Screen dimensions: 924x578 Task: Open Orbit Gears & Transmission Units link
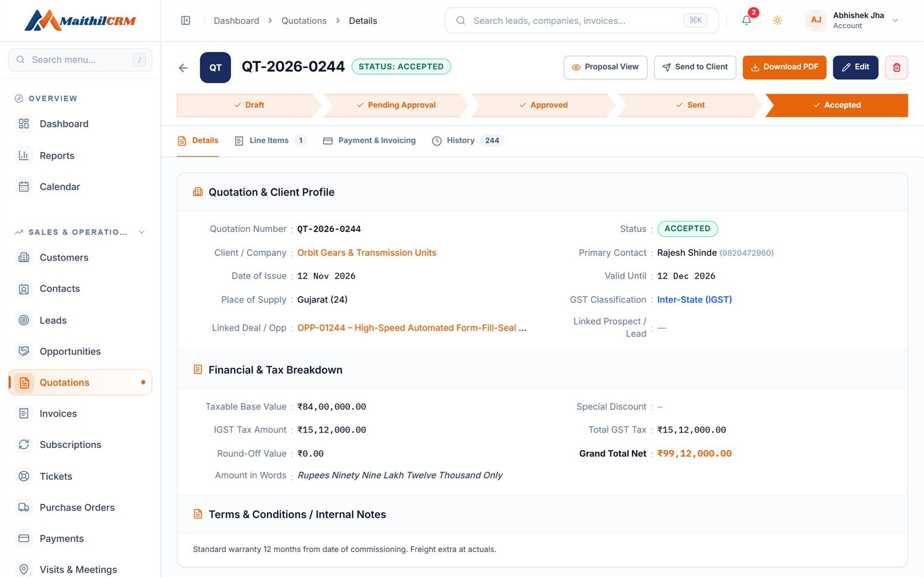coord(367,253)
